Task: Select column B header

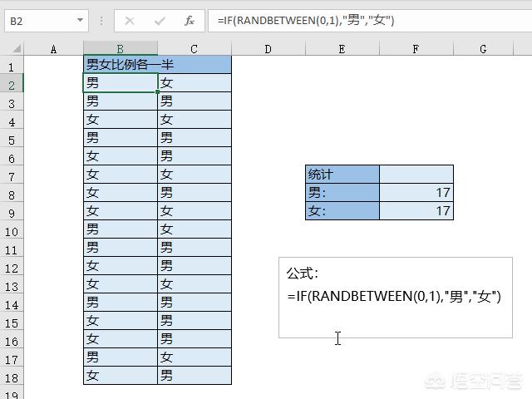Action: [121, 49]
